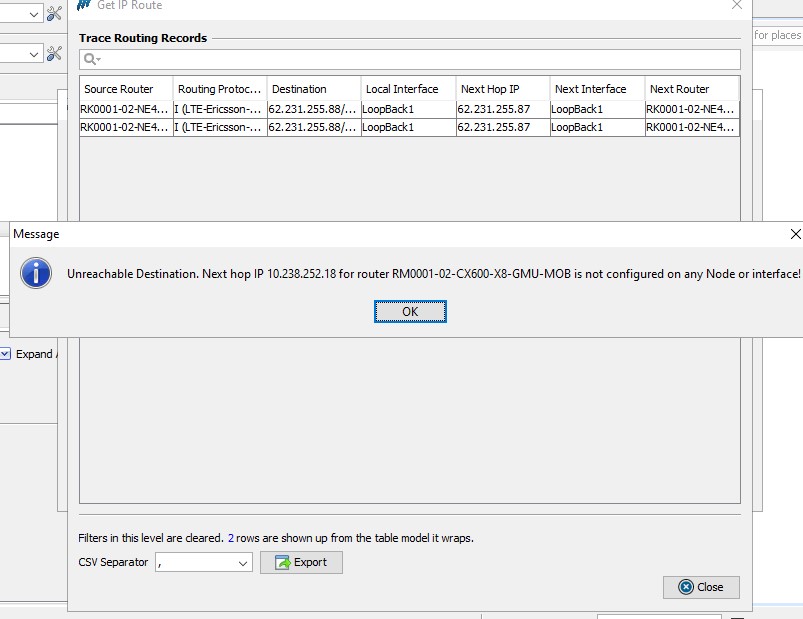
Task: Click the top tools icon beside the dropdown
Action: click(x=55, y=14)
